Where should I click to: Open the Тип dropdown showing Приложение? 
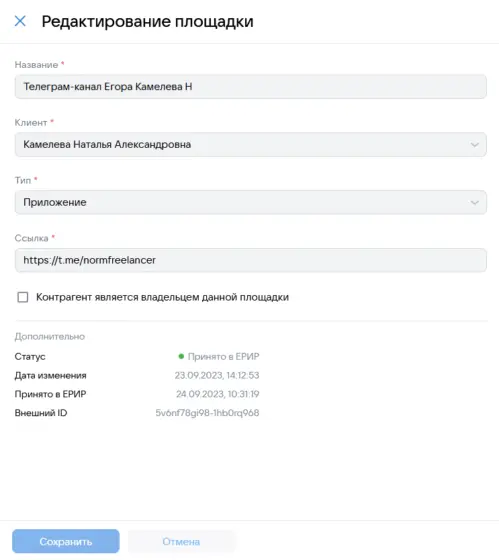pyautogui.click(x=250, y=202)
